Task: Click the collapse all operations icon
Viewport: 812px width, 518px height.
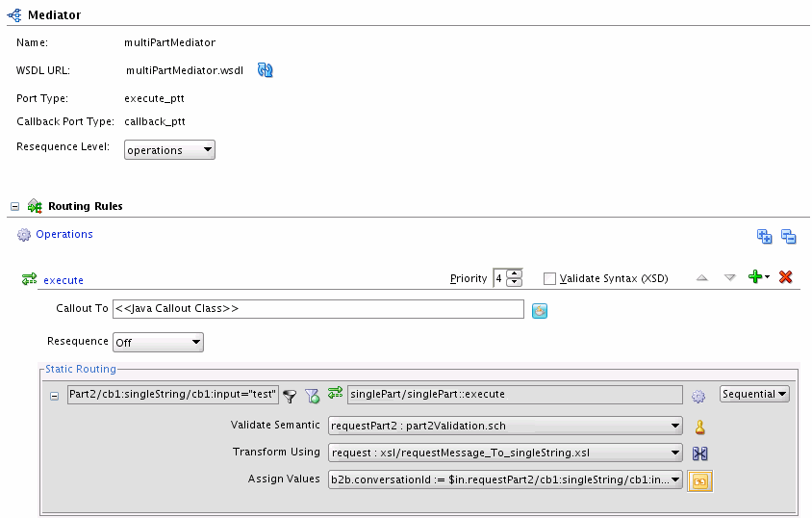Action: (x=788, y=236)
